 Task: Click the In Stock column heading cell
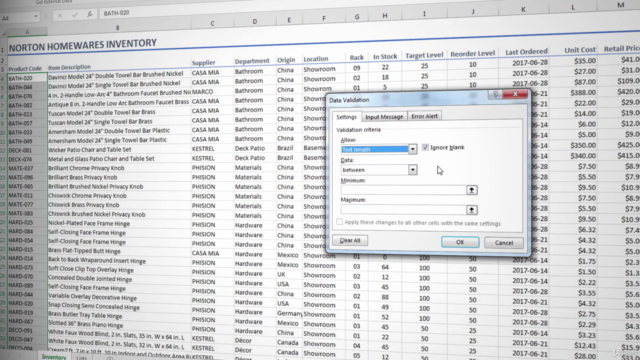[x=385, y=56]
